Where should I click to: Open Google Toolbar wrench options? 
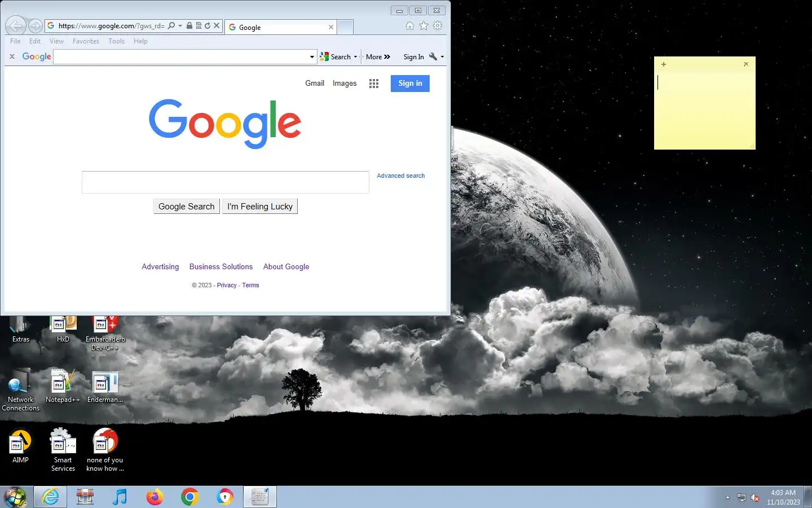click(433, 56)
